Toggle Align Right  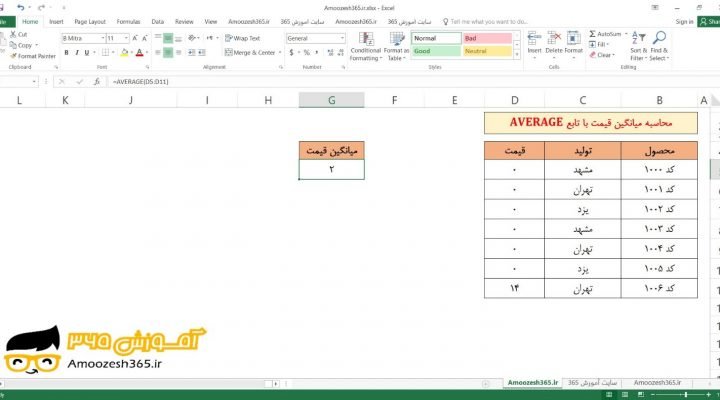(x=178, y=52)
